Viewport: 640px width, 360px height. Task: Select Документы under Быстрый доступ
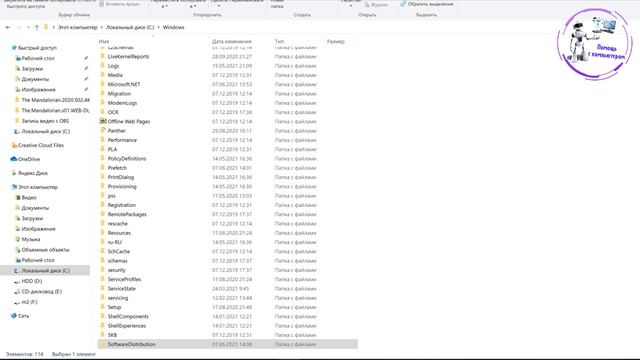(x=35, y=79)
